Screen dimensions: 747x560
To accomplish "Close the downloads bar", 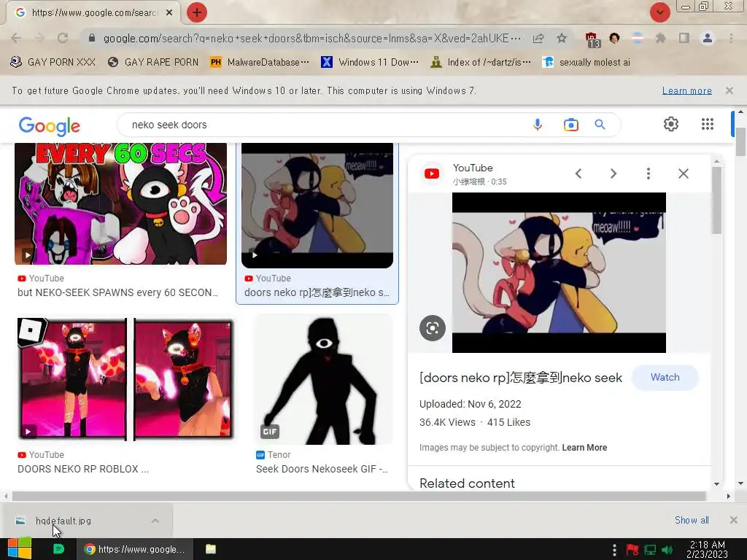I will pos(734,520).
